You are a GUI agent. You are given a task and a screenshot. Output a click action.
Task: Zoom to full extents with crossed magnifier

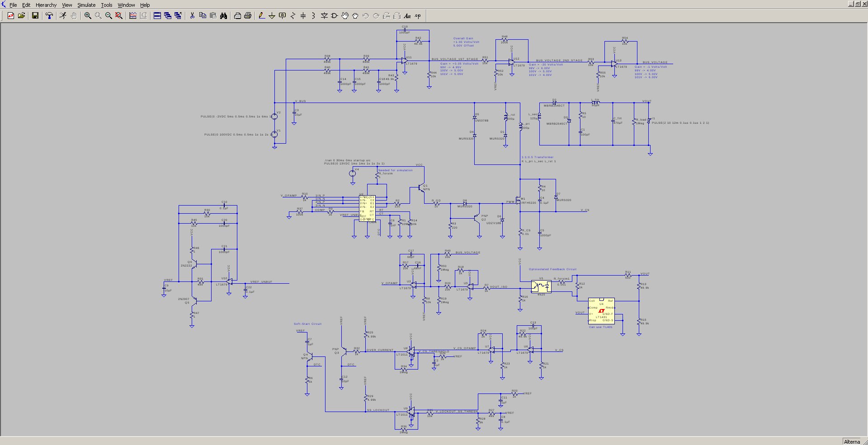pyautogui.click(x=119, y=16)
